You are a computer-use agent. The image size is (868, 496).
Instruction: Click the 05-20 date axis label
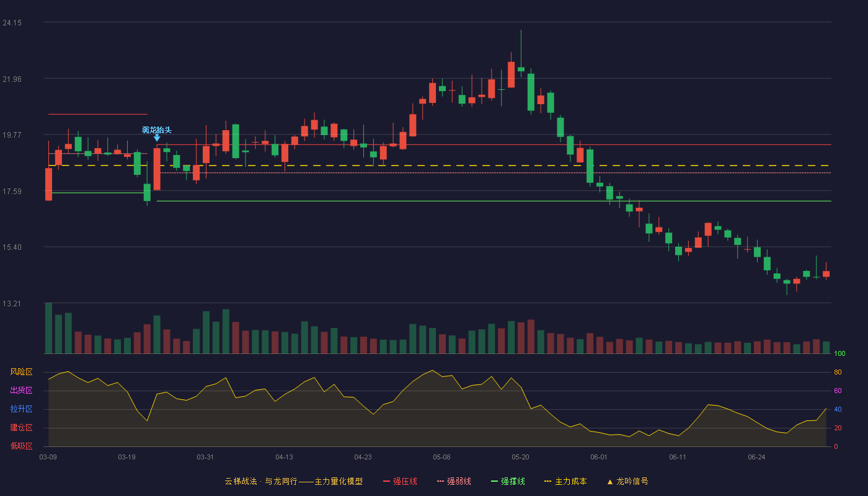point(520,457)
